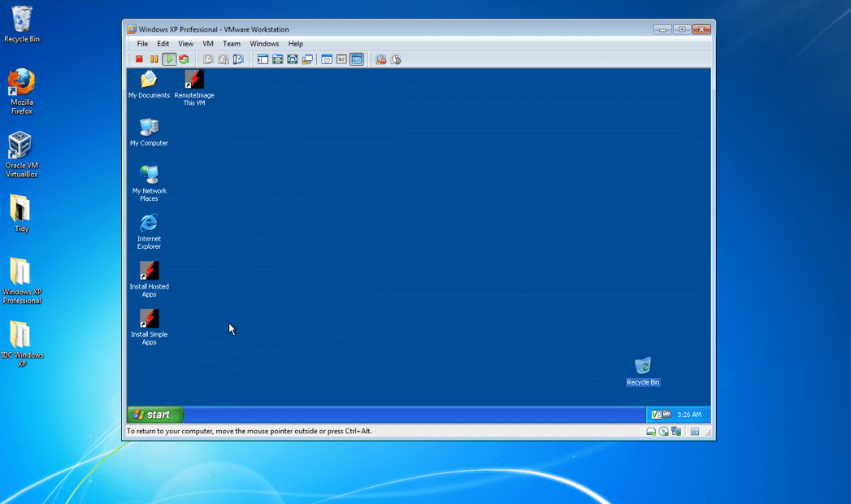Select Oracle VM VirtualBox desktop shortcut
This screenshot has width=851, height=504.
coord(22,154)
